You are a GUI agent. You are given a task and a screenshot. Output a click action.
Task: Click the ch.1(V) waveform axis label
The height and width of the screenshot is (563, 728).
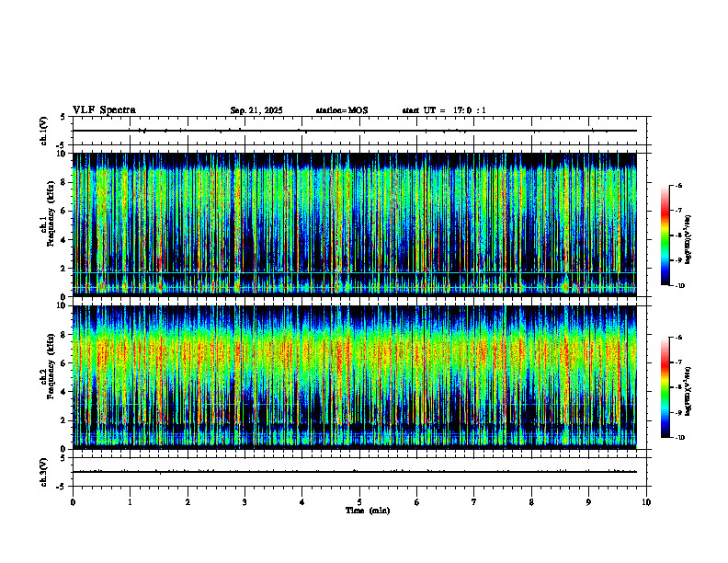click(x=44, y=131)
